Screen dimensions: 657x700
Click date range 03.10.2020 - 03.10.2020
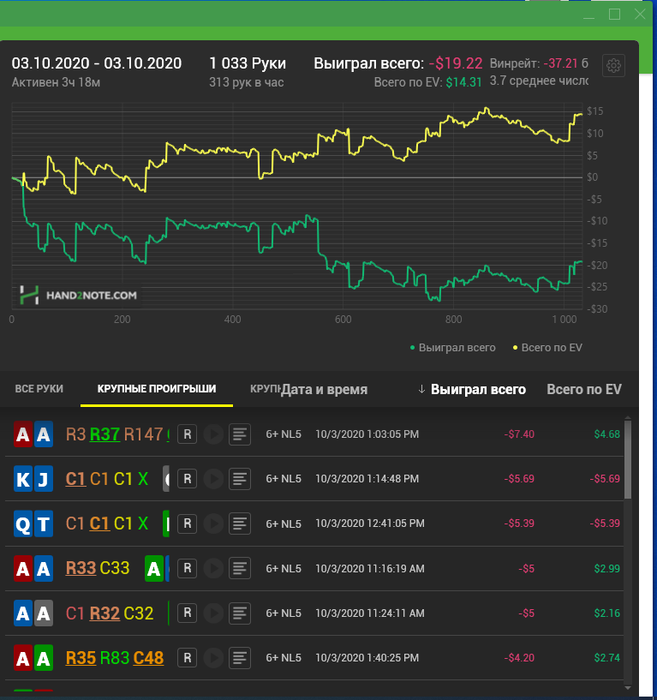(x=96, y=63)
